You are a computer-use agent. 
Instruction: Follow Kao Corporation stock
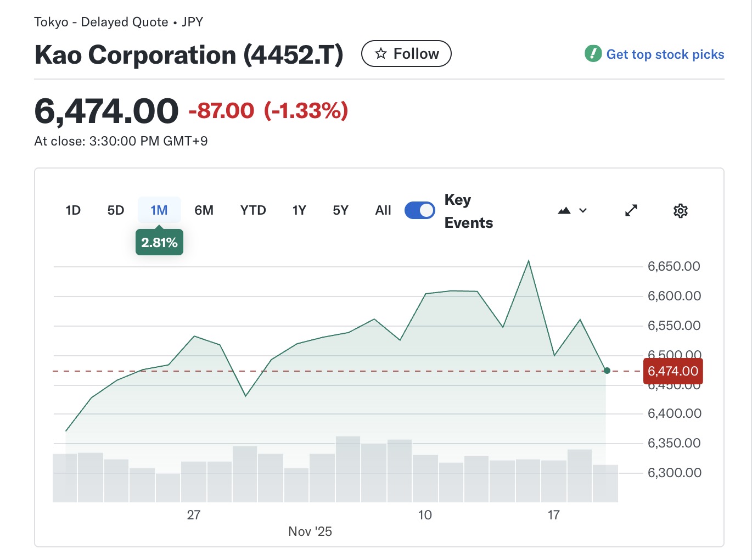[406, 54]
